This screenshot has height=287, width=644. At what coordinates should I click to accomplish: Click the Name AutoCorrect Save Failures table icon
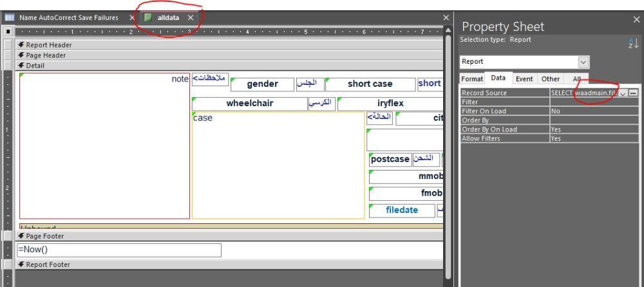[x=8, y=17]
